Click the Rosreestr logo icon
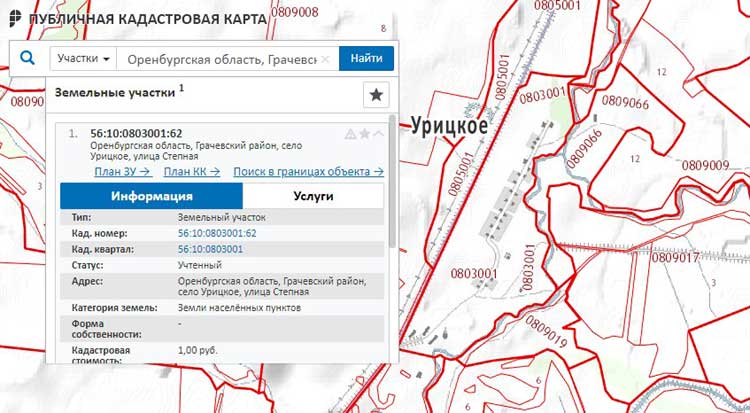 pos(15,18)
